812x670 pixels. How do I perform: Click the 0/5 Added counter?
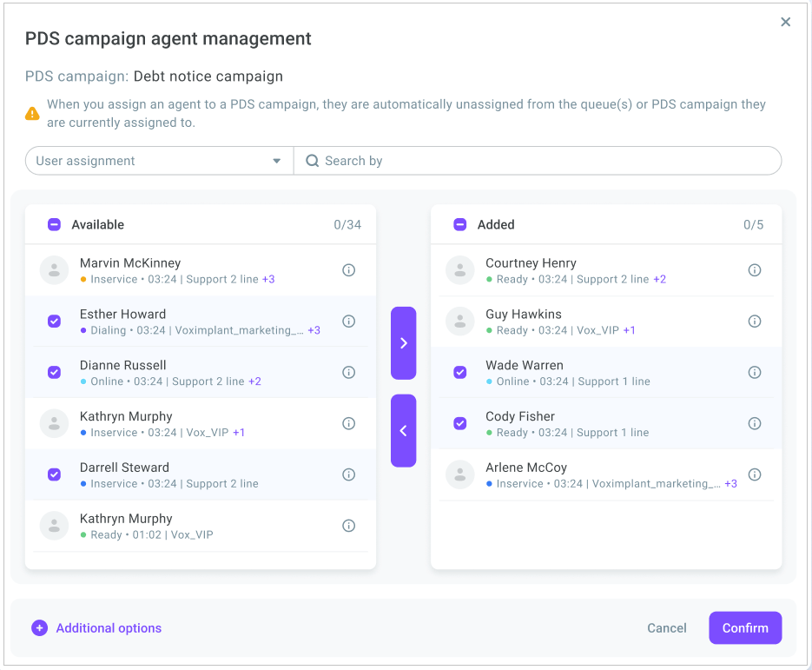click(x=754, y=225)
